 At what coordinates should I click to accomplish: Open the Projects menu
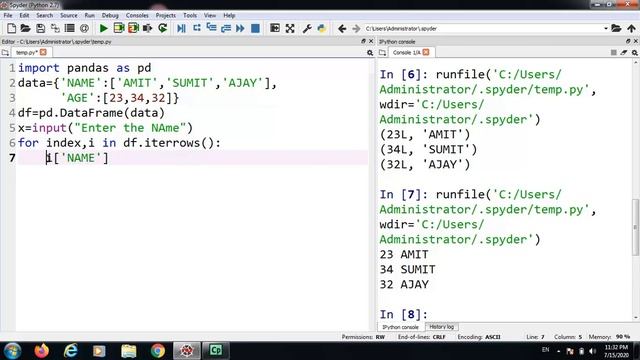[166, 15]
